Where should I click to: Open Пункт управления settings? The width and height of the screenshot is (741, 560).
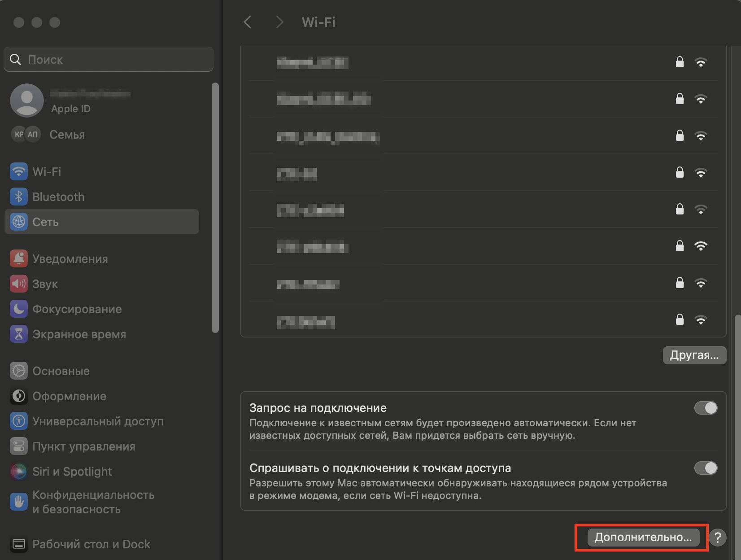pos(101,446)
